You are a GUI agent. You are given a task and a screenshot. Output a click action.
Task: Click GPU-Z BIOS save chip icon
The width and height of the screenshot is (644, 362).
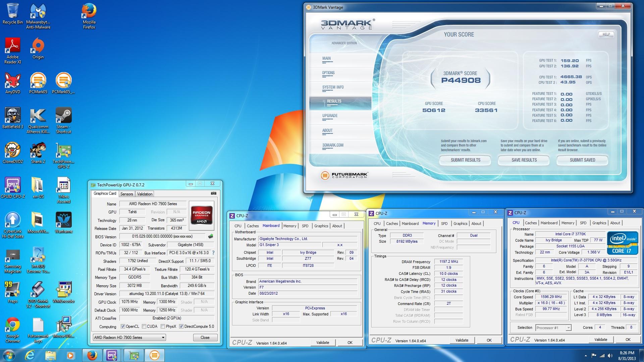tap(211, 236)
